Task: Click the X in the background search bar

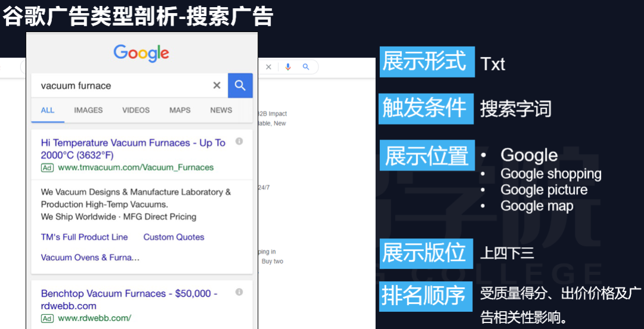Action: click(x=268, y=67)
